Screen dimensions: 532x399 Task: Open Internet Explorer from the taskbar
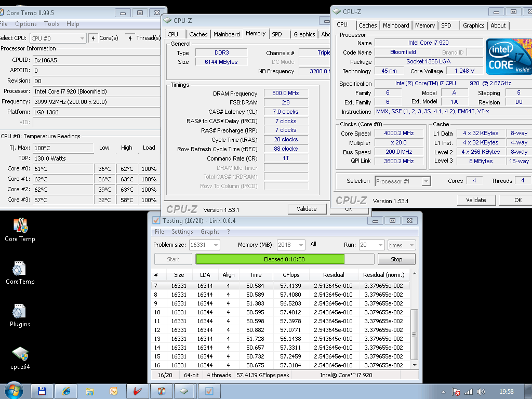point(66,391)
